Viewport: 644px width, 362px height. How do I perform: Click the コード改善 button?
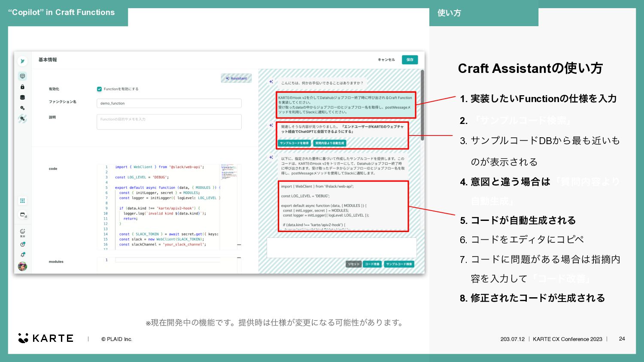[x=372, y=264]
